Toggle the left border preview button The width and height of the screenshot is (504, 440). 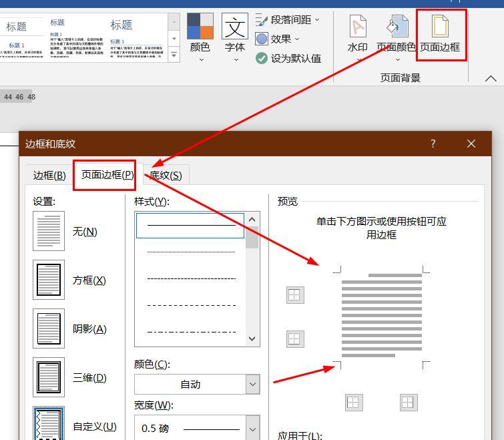[x=354, y=403]
